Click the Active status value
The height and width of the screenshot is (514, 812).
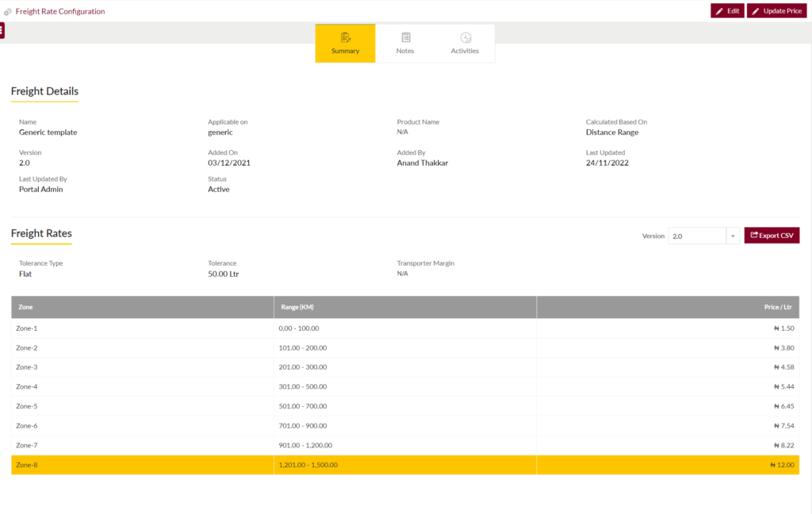pyautogui.click(x=219, y=189)
